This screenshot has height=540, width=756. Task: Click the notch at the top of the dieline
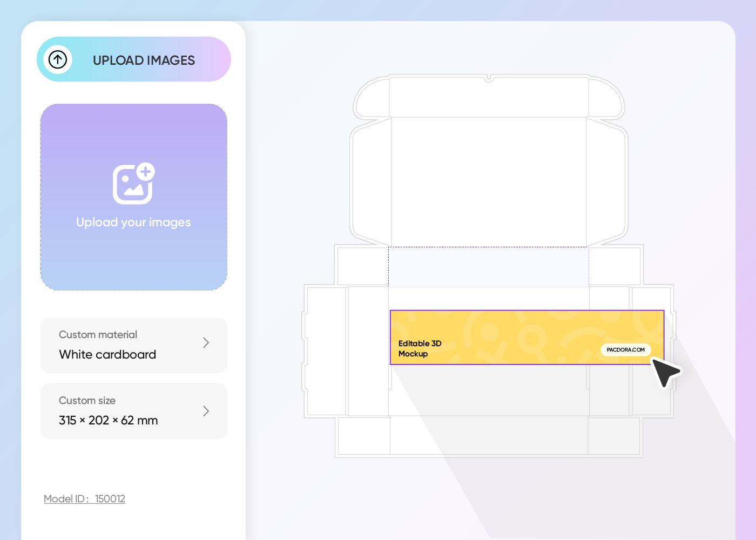click(489, 77)
